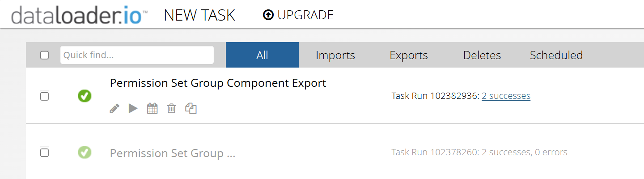This screenshot has width=644, height=179.
Task: Switch to the Imports tab
Action: (x=335, y=55)
